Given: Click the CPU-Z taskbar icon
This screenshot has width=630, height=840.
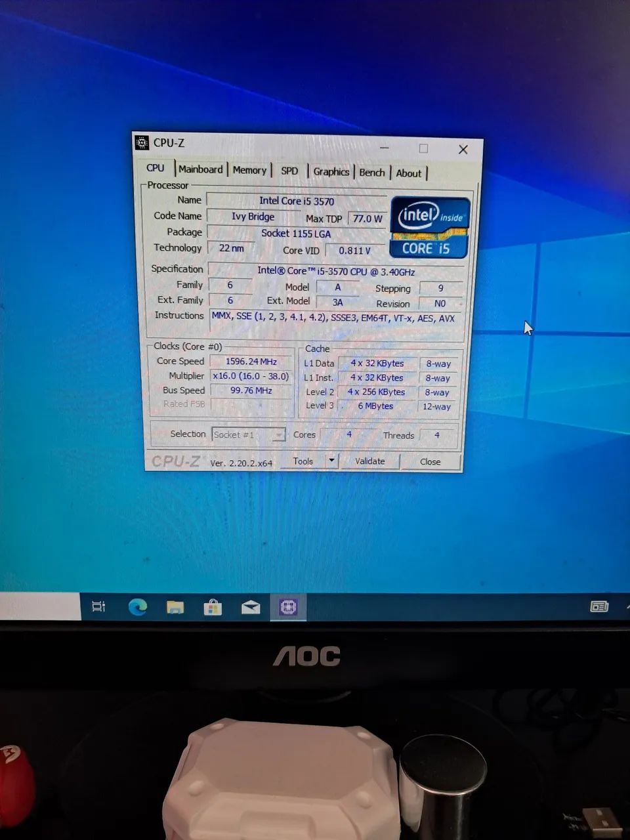Looking at the screenshot, I should [288, 608].
